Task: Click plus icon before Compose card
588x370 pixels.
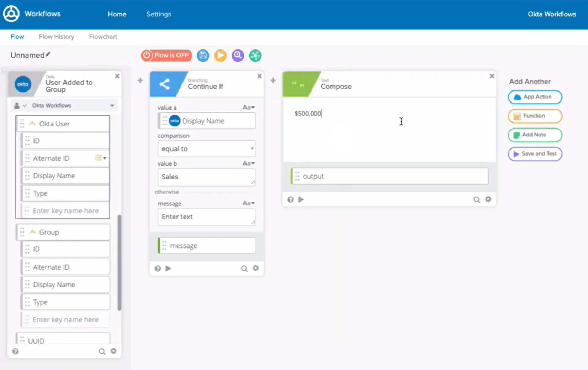Action: pyautogui.click(x=273, y=80)
